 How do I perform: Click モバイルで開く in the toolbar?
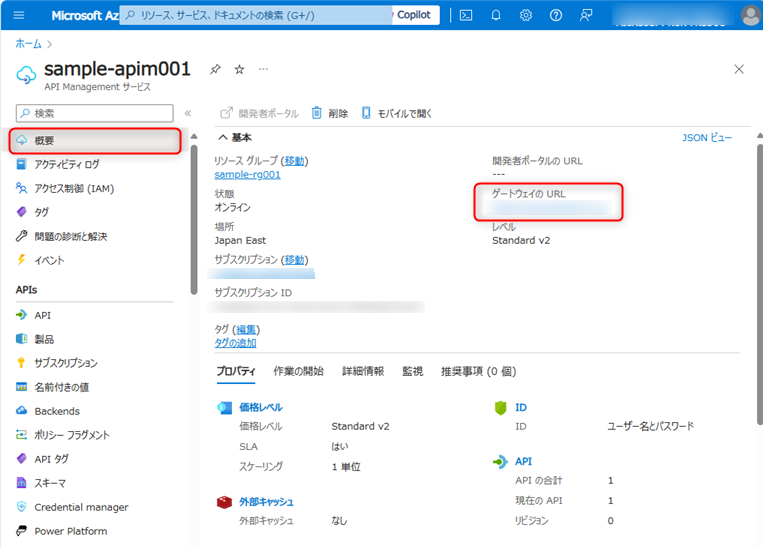(397, 113)
